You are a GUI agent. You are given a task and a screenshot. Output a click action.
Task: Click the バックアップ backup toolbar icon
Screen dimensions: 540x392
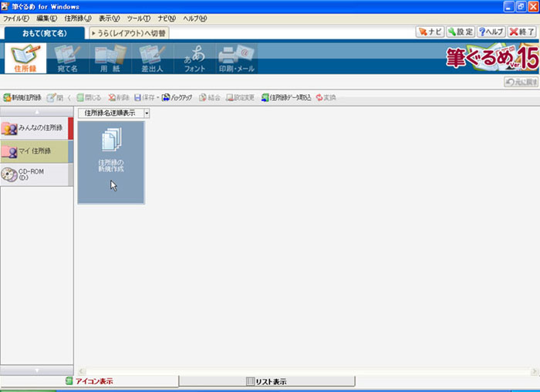(177, 98)
